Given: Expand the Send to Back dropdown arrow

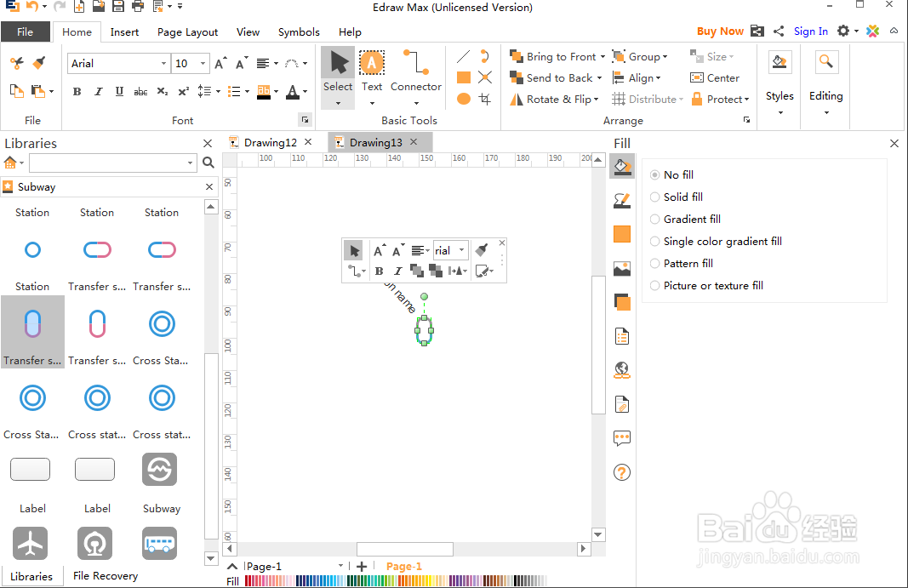Looking at the screenshot, I should [x=599, y=78].
